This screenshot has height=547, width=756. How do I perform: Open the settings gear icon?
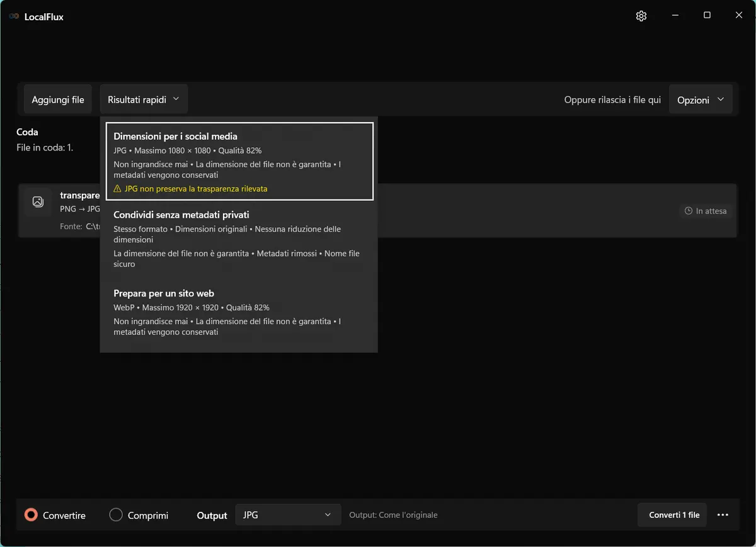[641, 16]
